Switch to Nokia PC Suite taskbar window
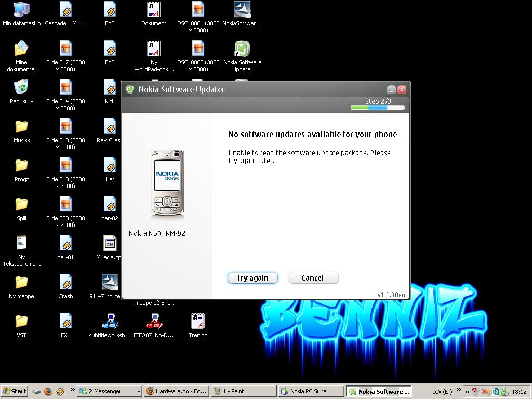Image resolution: width=532 pixels, height=399 pixels. 311,391
